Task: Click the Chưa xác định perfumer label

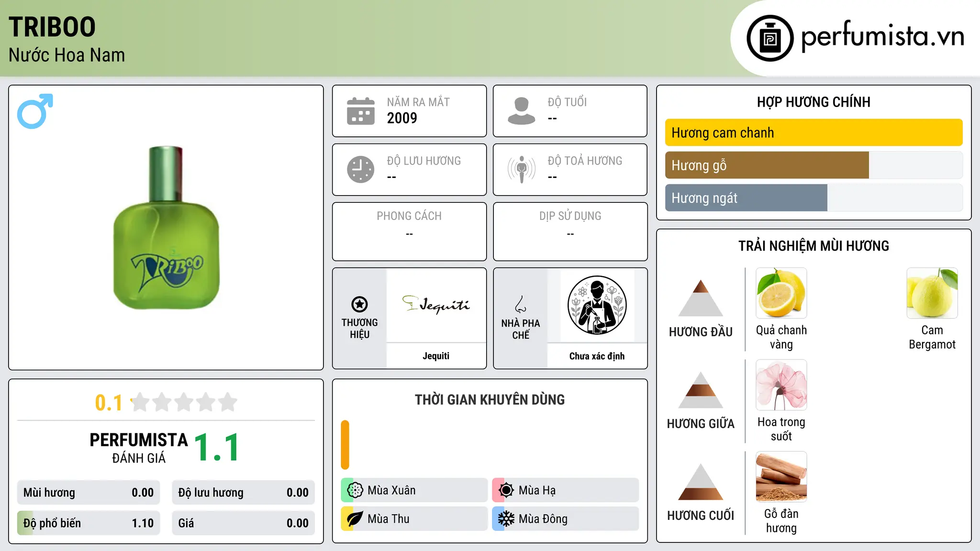Action: (597, 356)
